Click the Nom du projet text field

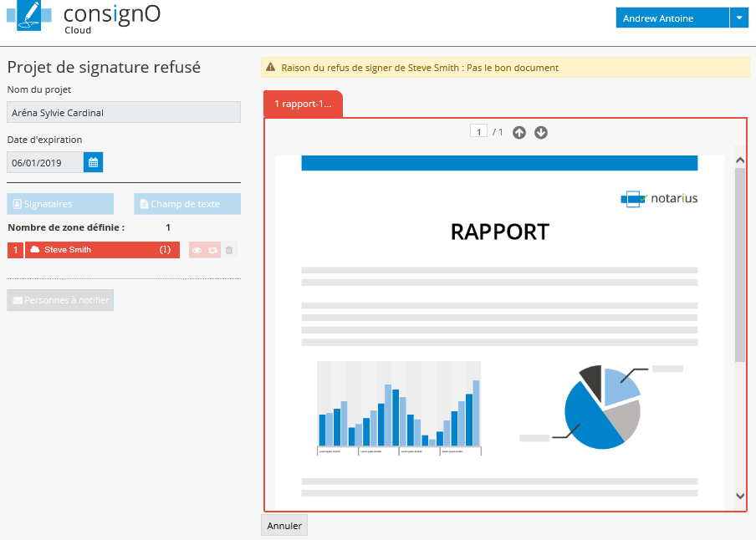(x=124, y=113)
